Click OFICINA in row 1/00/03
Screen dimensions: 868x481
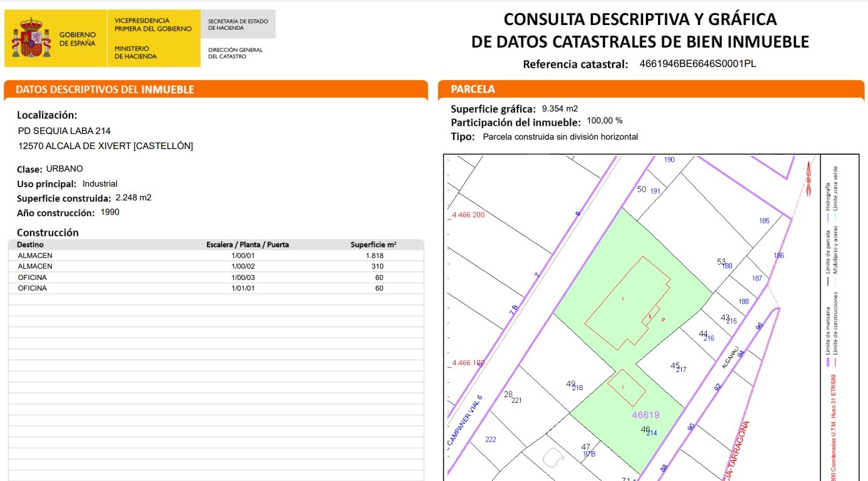coord(33,277)
